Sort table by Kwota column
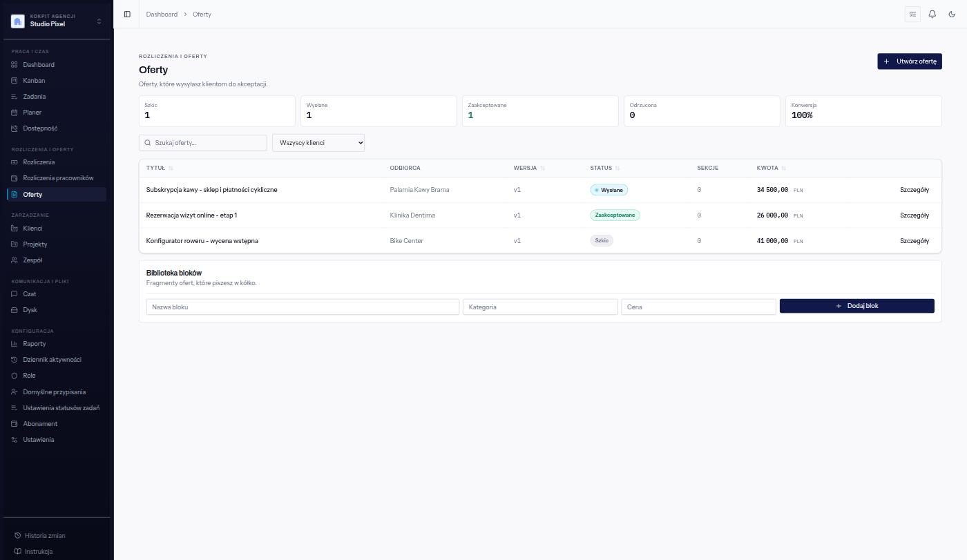967x560 pixels. click(771, 168)
